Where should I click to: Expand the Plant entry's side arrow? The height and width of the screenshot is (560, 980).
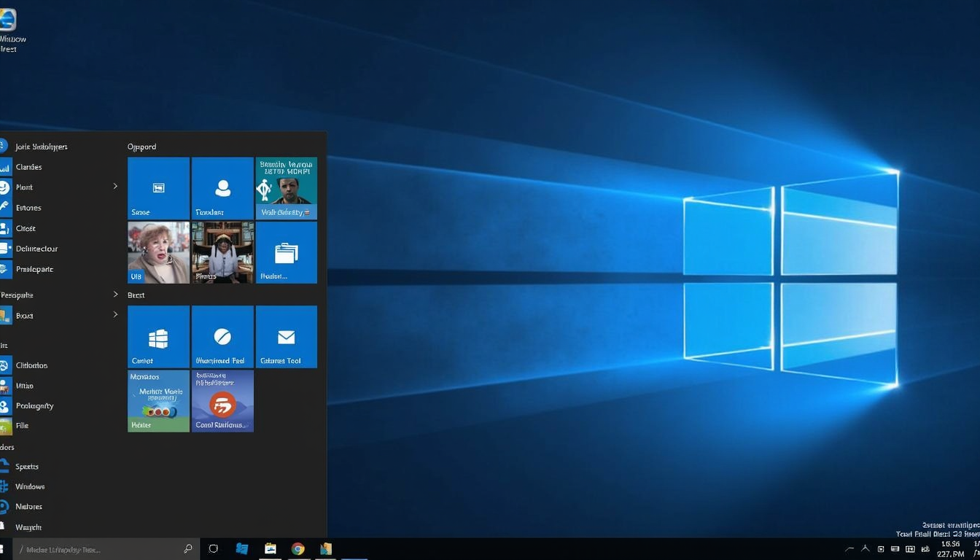pos(114,187)
